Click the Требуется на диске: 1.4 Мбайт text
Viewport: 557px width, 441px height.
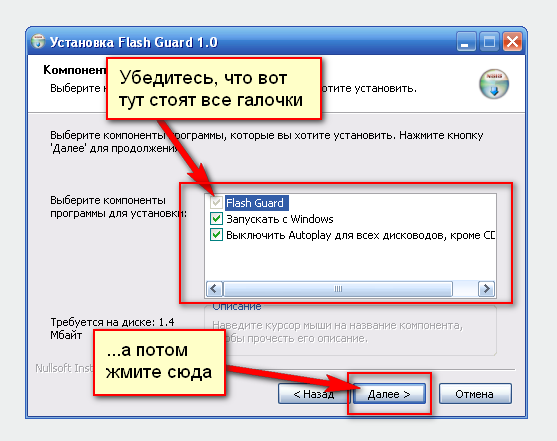click(112, 328)
